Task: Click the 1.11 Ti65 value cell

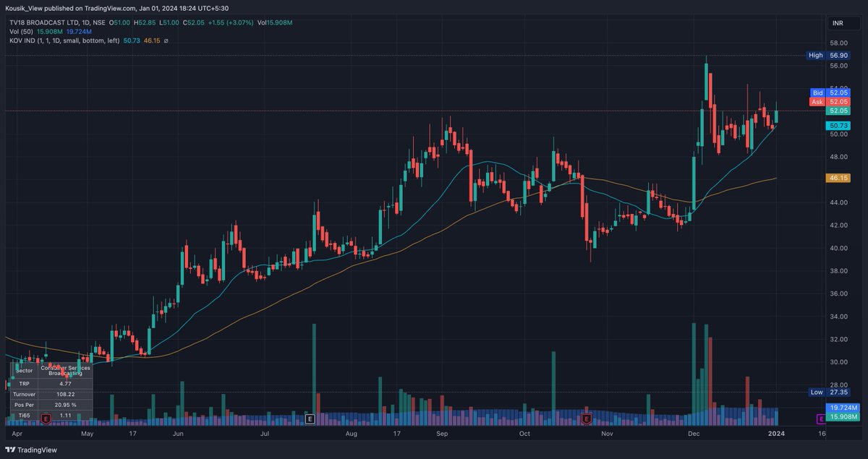Action: [x=65, y=417]
